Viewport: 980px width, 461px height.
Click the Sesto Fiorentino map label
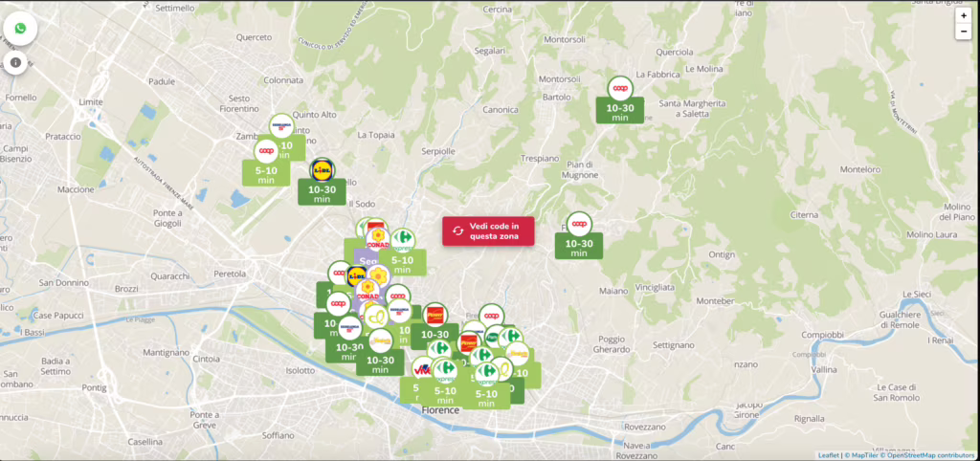(x=238, y=103)
